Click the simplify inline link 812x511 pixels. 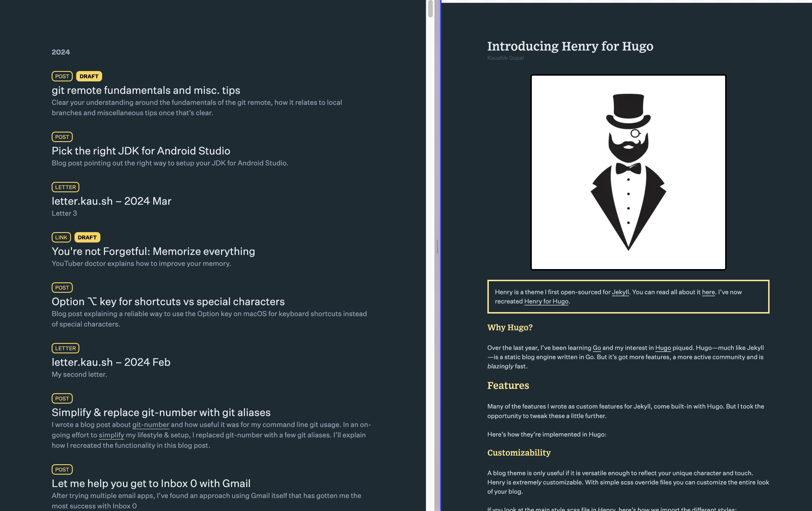(111, 435)
